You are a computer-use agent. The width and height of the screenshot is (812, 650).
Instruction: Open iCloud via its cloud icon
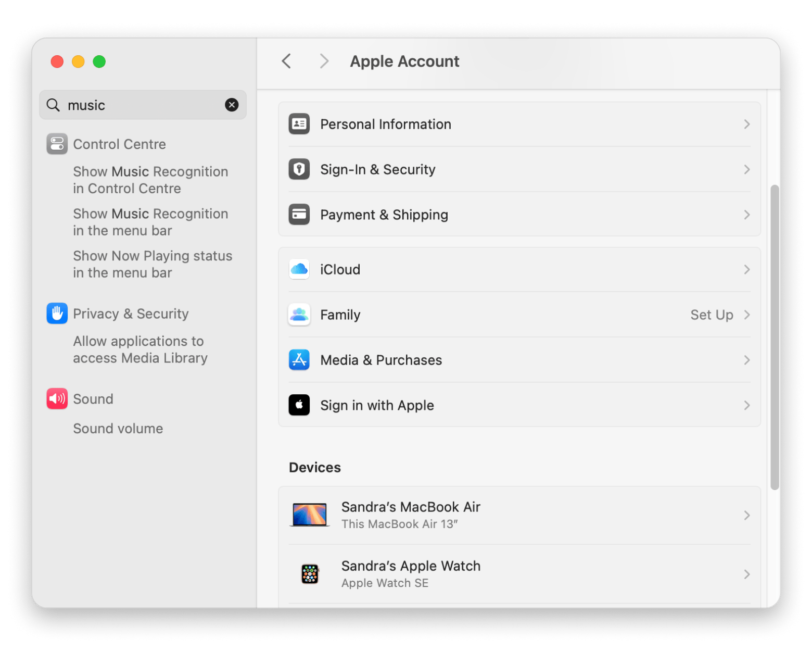pos(299,269)
